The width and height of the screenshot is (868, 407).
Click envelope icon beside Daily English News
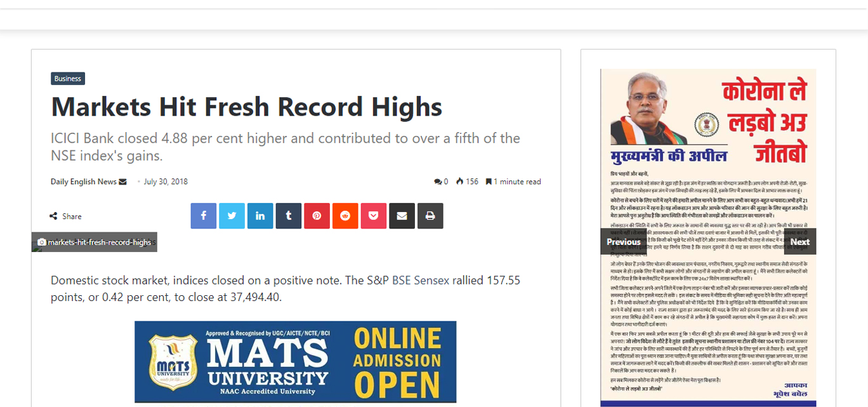(123, 182)
